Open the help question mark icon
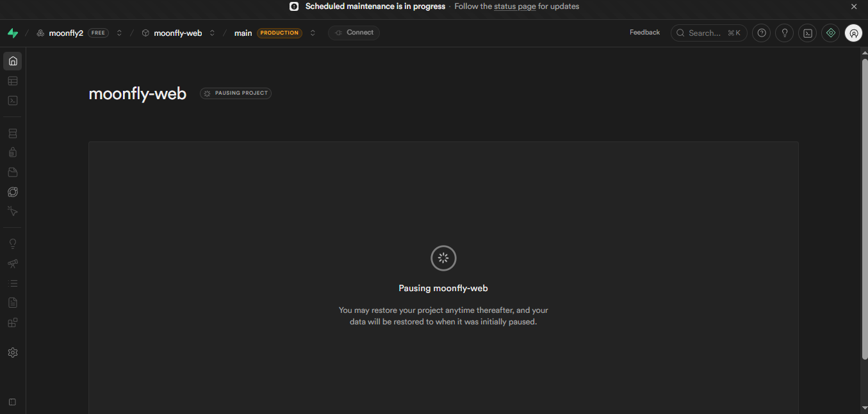This screenshot has height=414, width=868. click(x=761, y=33)
